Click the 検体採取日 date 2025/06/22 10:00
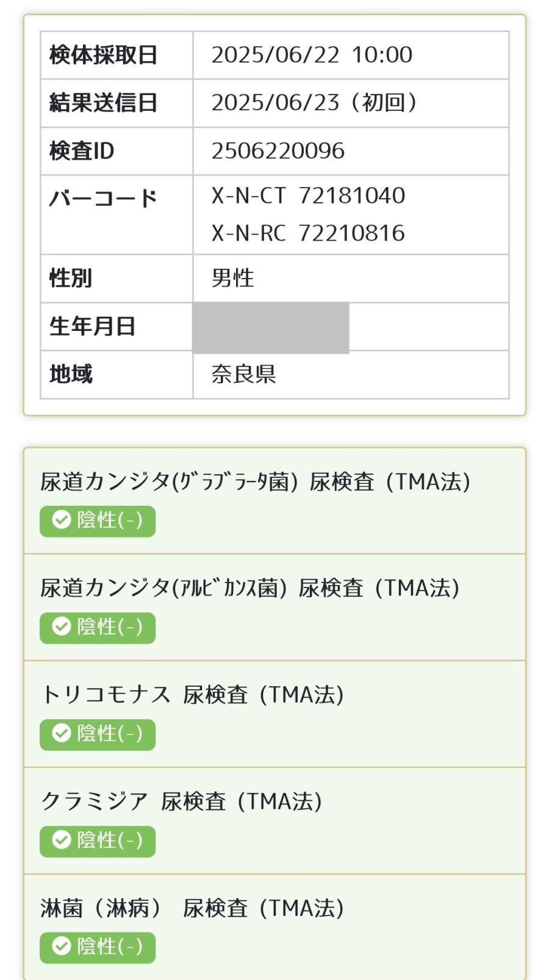The image size is (549, 980). click(312, 55)
